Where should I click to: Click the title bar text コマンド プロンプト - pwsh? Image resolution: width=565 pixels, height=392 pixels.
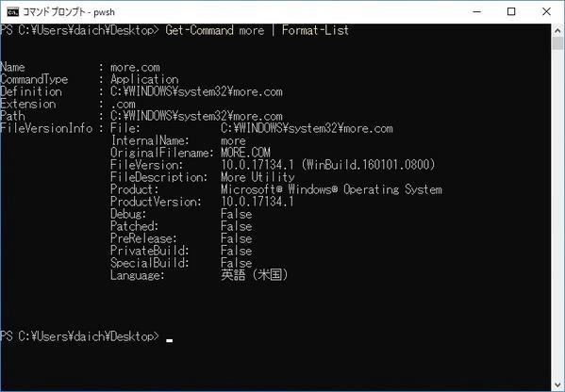(69, 12)
